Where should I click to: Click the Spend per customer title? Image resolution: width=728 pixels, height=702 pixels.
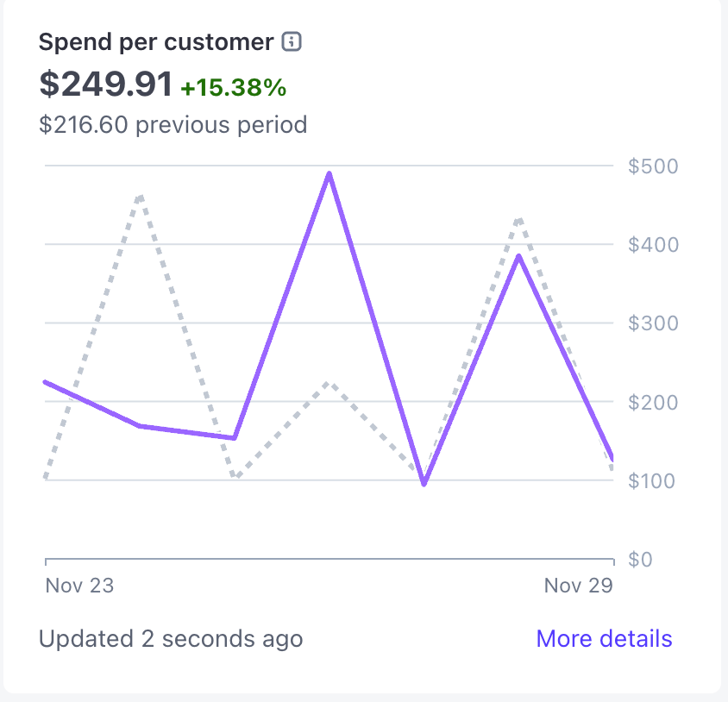[x=156, y=41]
